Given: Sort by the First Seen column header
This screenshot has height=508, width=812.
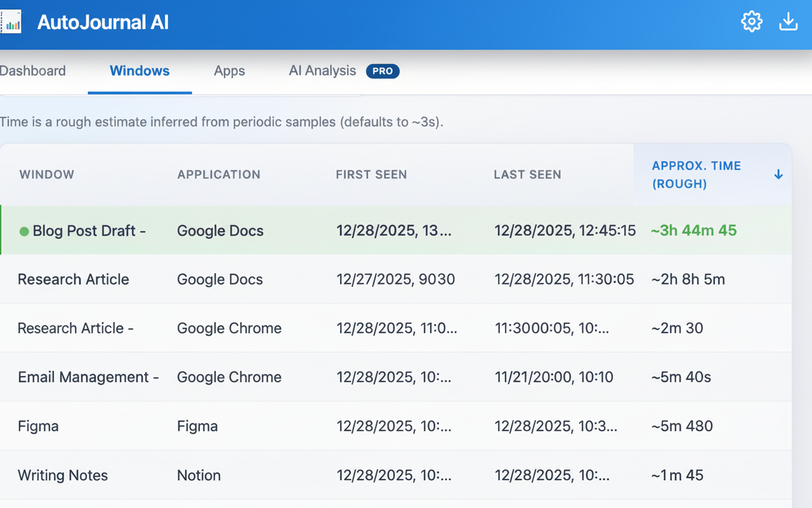Looking at the screenshot, I should click(371, 175).
